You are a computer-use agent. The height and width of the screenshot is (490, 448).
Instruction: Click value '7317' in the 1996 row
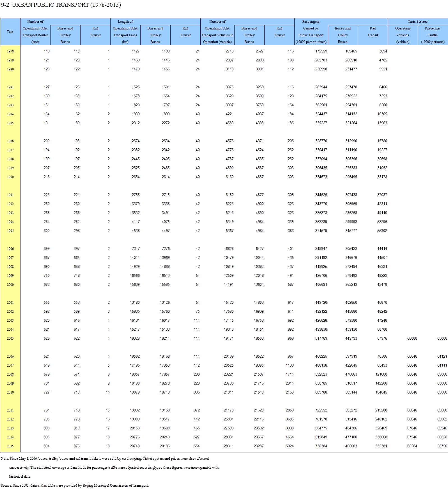click(x=136, y=249)
